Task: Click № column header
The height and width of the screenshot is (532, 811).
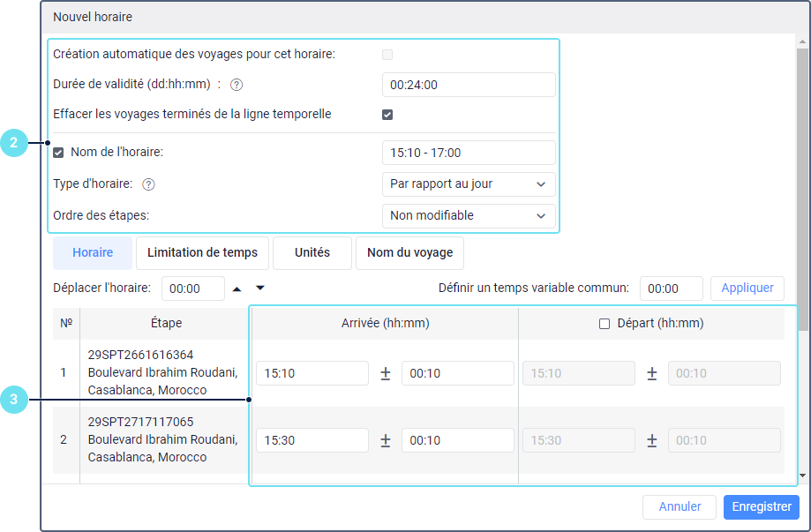Action: coord(66,324)
